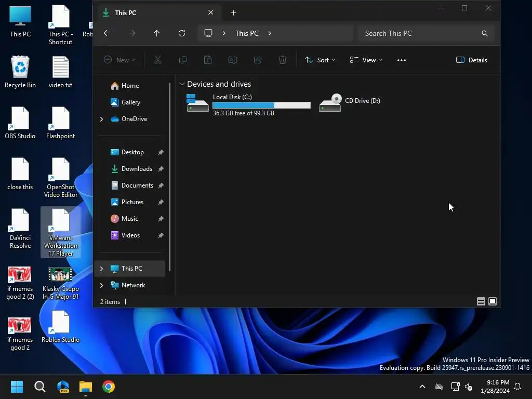Image resolution: width=532 pixels, height=399 pixels.
Task: Select Klasky Csupo In G Major 91 video
Action: (61, 283)
